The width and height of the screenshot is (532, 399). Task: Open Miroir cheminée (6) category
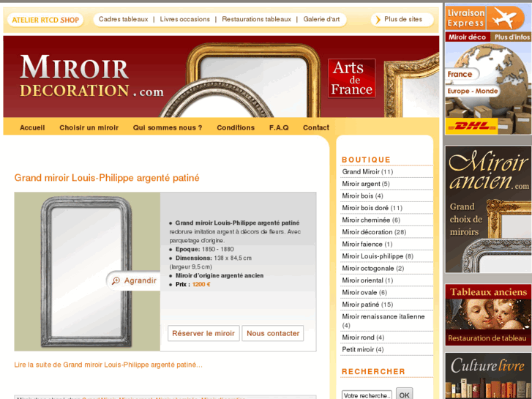click(371, 220)
